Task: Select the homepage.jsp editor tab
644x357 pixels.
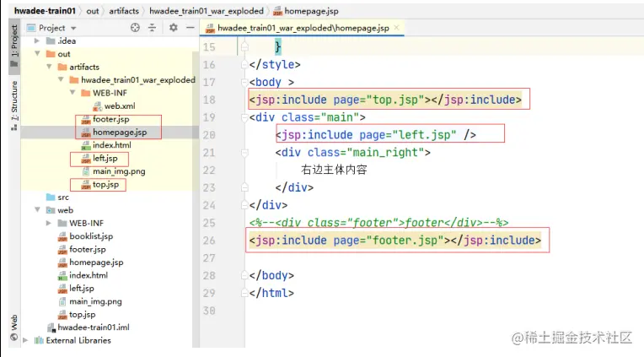Action: coord(303,28)
